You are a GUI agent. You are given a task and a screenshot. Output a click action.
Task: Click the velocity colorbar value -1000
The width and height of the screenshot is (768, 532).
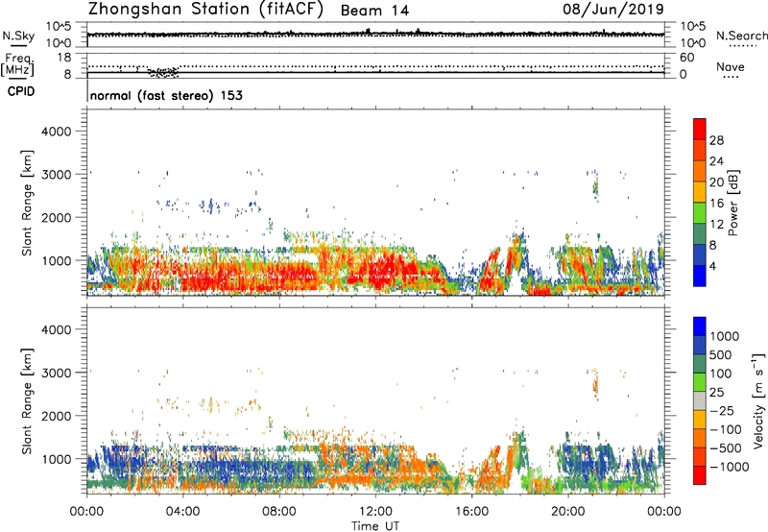pos(729,467)
